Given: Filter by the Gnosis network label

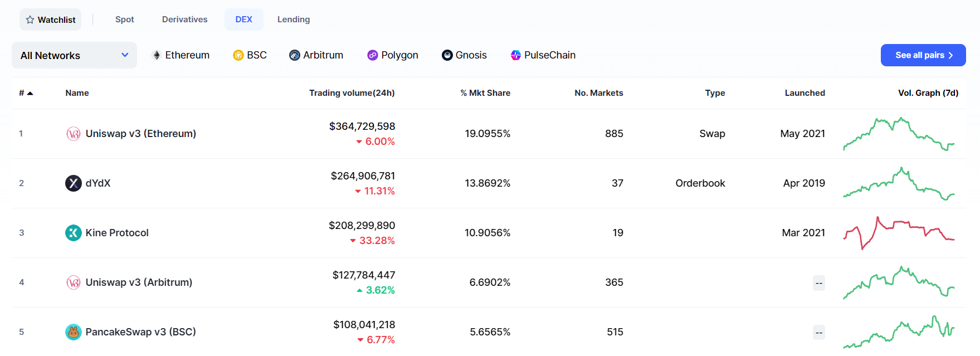Looking at the screenshot, I should tap(471, 55).
